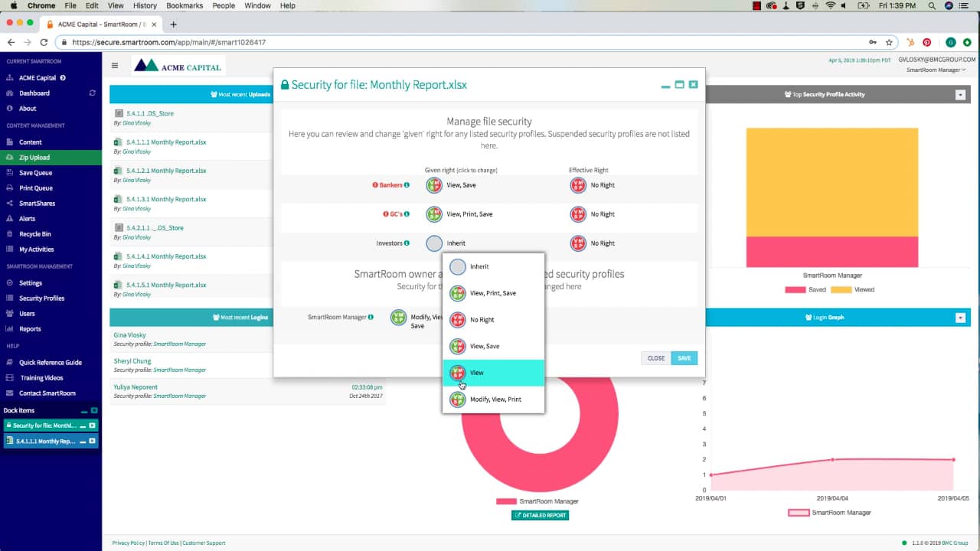Click the Investors Inherit right circle
980x551 pixels.
tap(434, 243)
